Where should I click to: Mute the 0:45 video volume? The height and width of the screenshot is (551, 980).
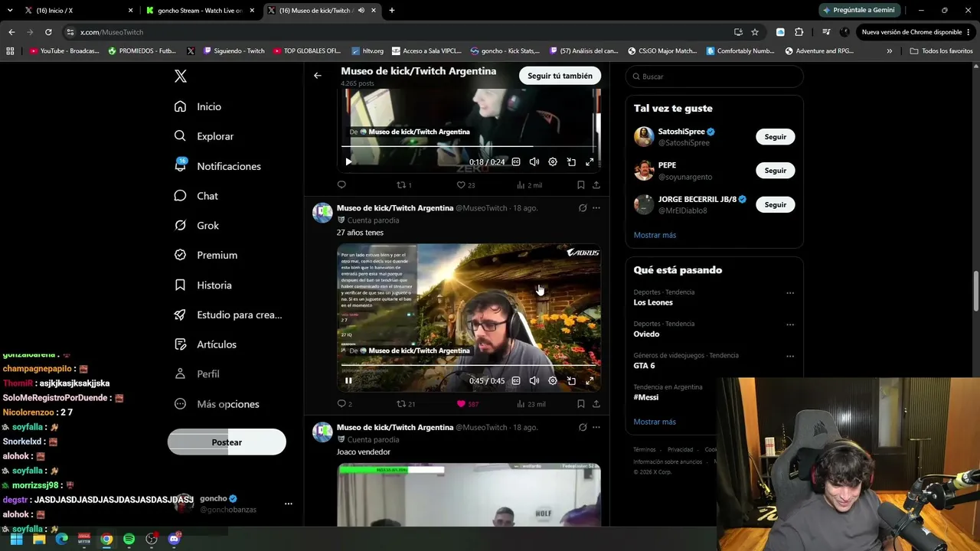click(534, 381)
